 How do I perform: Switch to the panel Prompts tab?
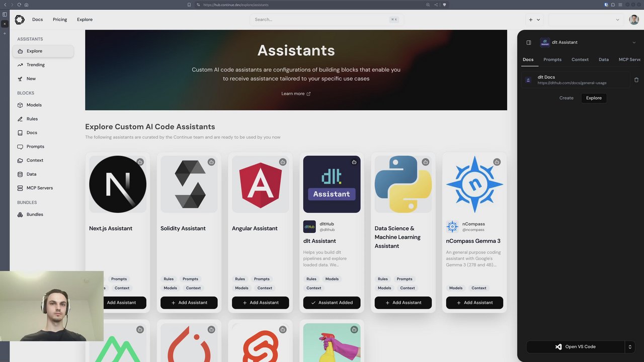[x=552, y=59]
